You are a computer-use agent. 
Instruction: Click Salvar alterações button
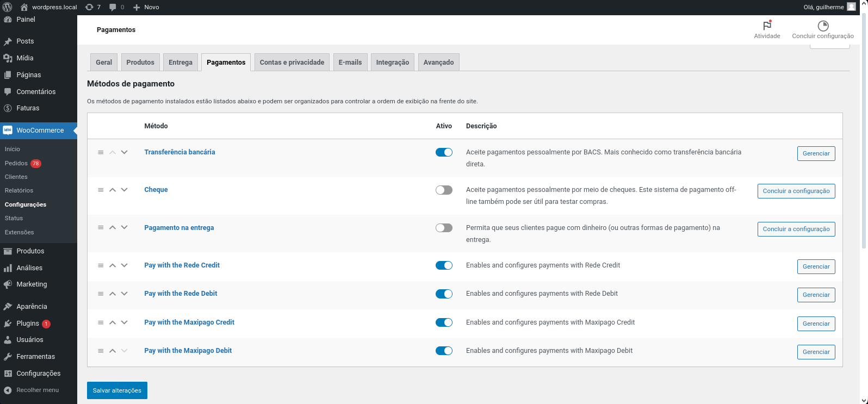click(x=117, y=390)
